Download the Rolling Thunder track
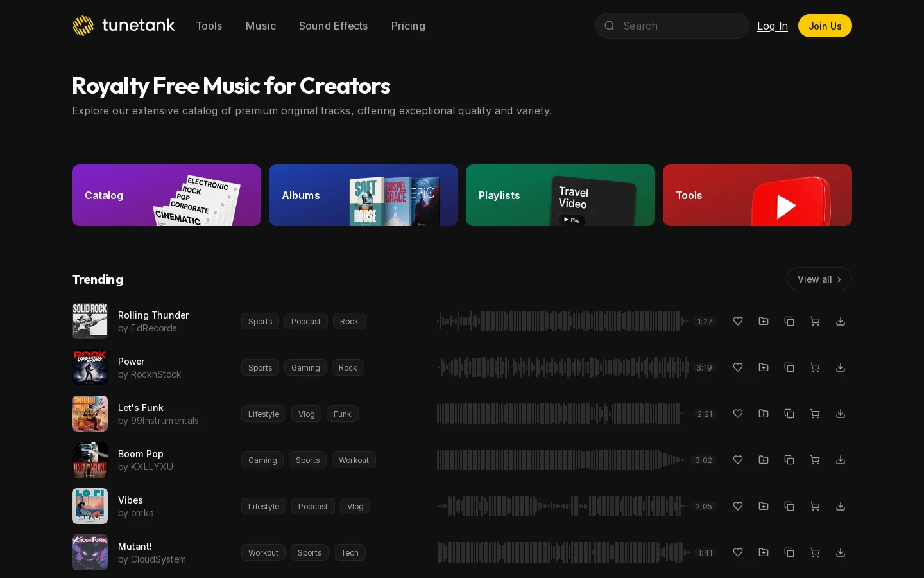This screenshot has width=924, height=578. [841, 321]
